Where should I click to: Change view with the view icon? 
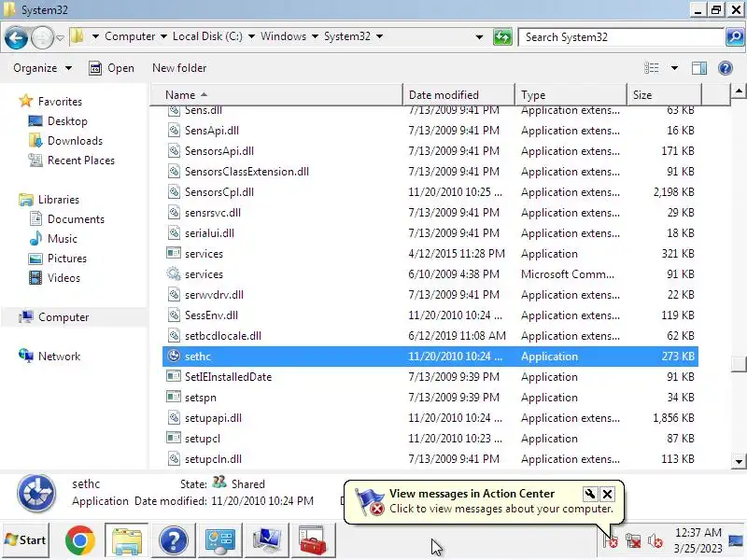click(x=652, y=68)
